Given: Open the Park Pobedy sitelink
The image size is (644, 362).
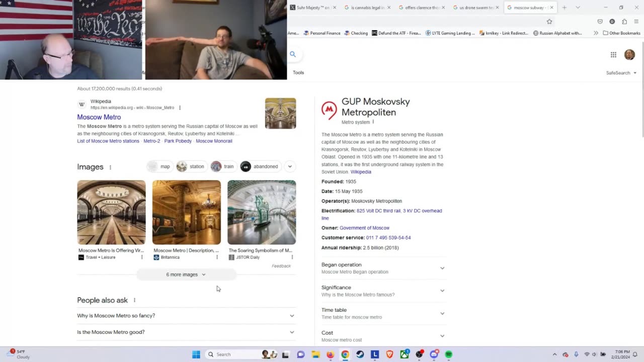Looking at the screenshot, I should click(178, 141).
